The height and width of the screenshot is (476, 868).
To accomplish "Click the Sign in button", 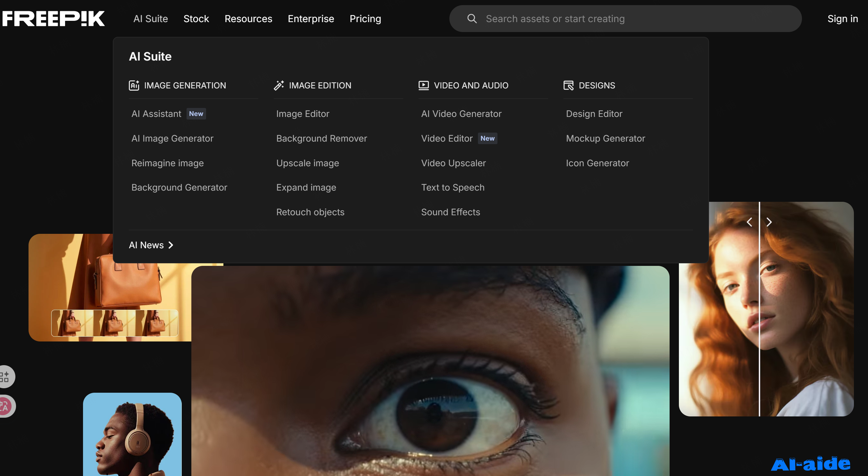I will pos(842,19).
